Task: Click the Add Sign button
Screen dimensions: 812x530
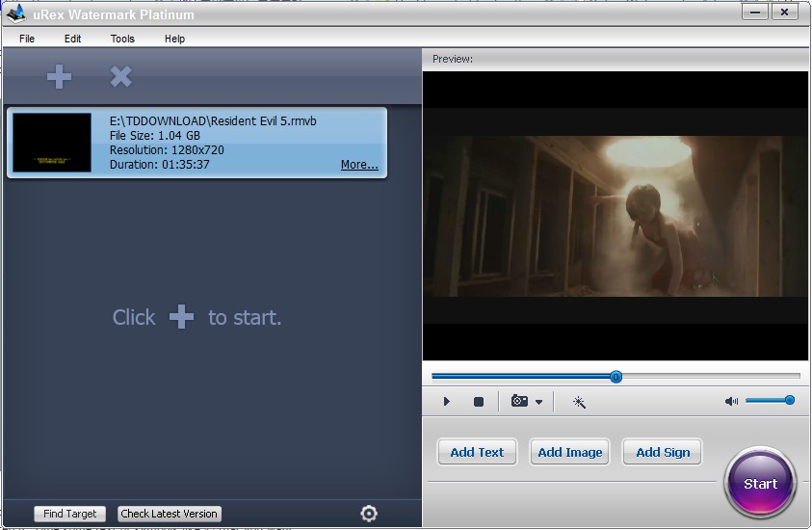Action: pos(663,452)
